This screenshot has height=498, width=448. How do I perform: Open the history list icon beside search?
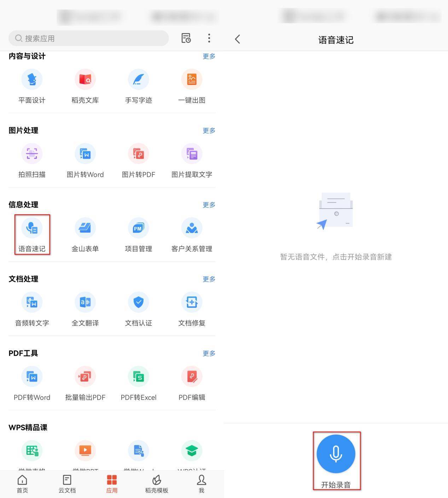(x=186, y=38)
